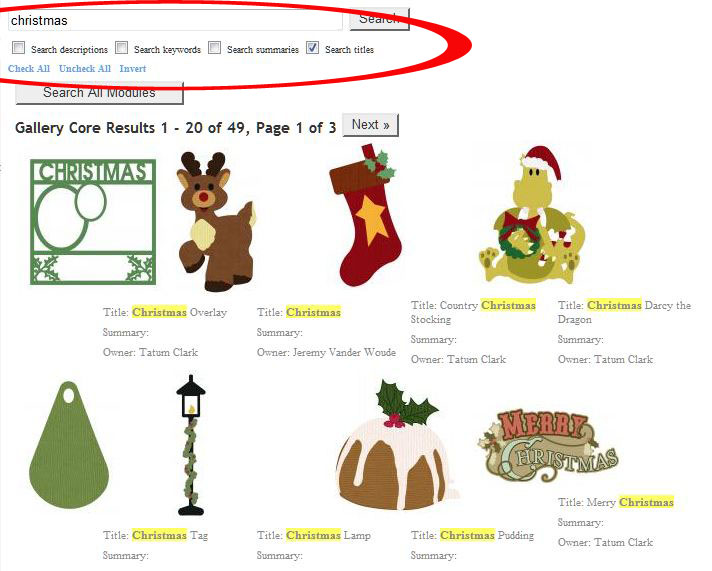
Task: Open Christmas Darcy the Dragon image
Action: pyautogui.click(x=532, y=214)
